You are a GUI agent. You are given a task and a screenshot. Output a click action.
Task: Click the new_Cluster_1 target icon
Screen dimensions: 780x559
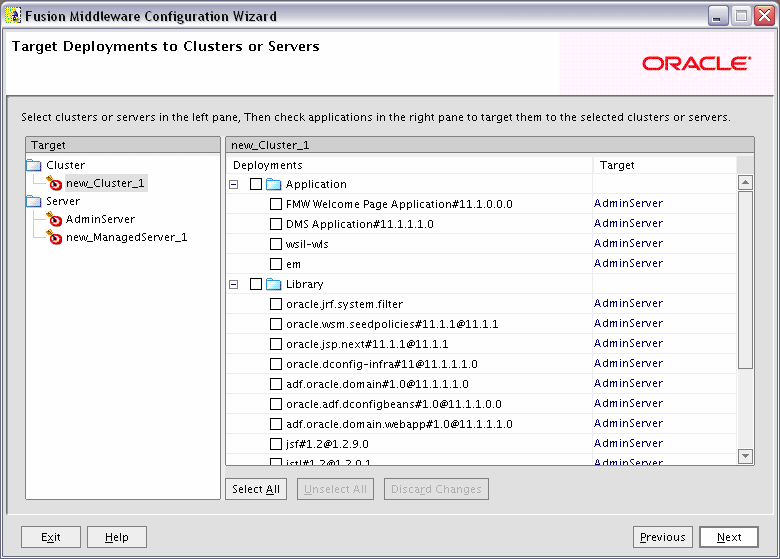pyautogui.click(x=54, y=183)
